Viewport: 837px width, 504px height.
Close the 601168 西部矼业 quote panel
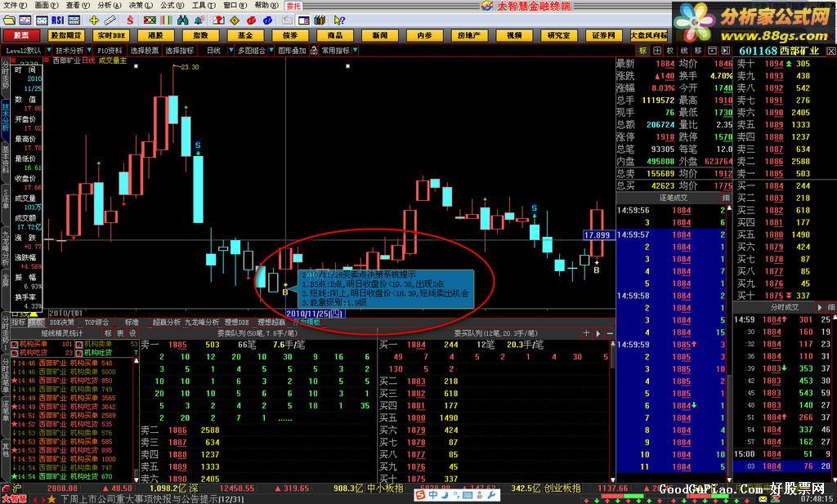830,51
